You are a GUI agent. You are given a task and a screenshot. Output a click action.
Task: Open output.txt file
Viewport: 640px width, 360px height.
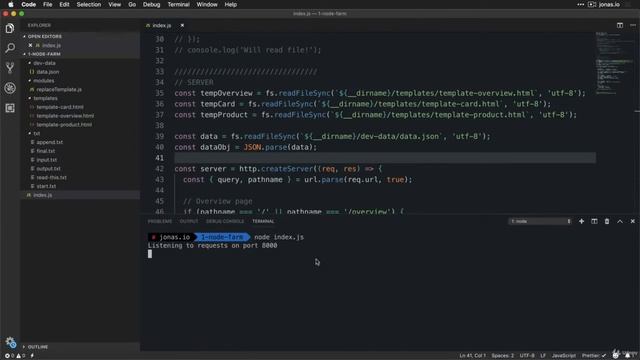click(x=48, y=169)
